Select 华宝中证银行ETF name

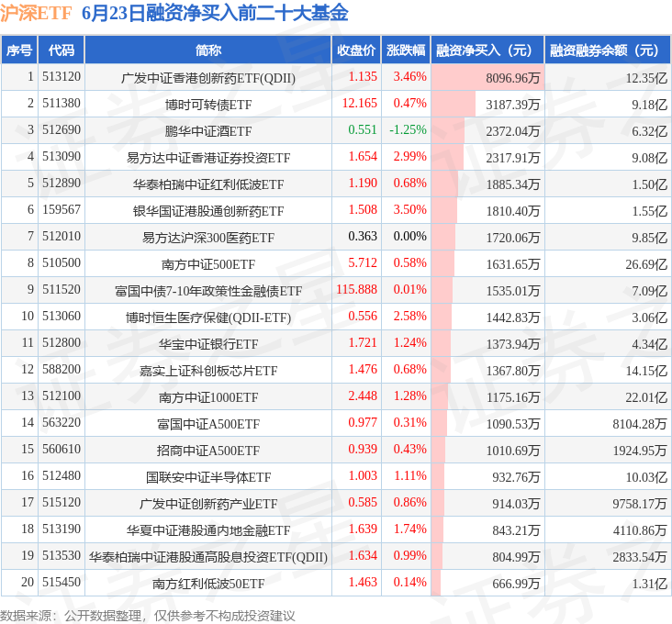[208, 344]
